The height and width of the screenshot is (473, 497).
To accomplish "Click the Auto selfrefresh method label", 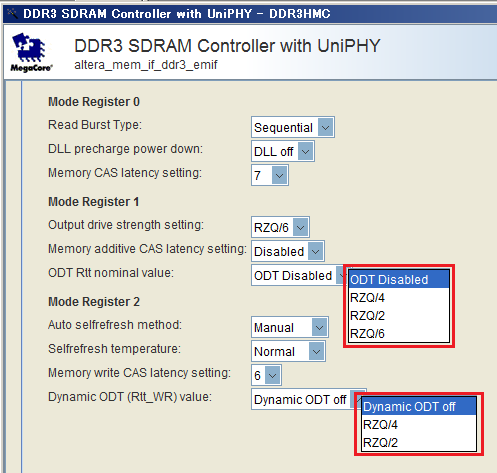I will click(x=115, y=325).
